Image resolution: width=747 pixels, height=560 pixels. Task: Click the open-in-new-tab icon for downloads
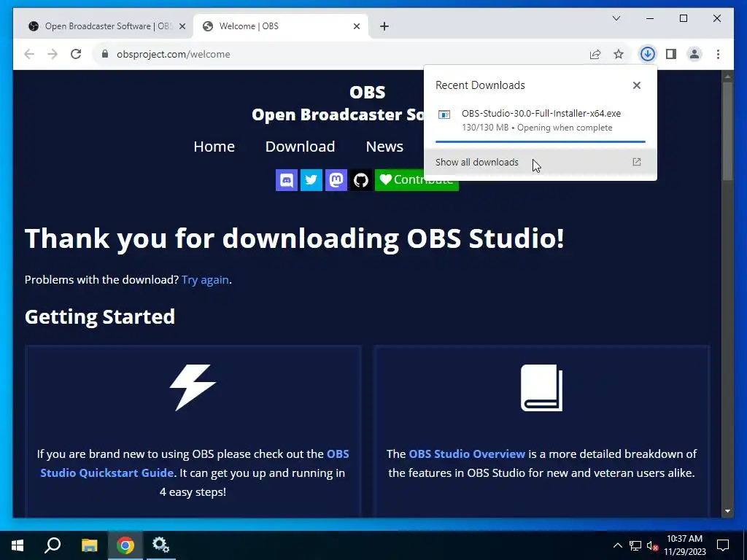point(636,162)
